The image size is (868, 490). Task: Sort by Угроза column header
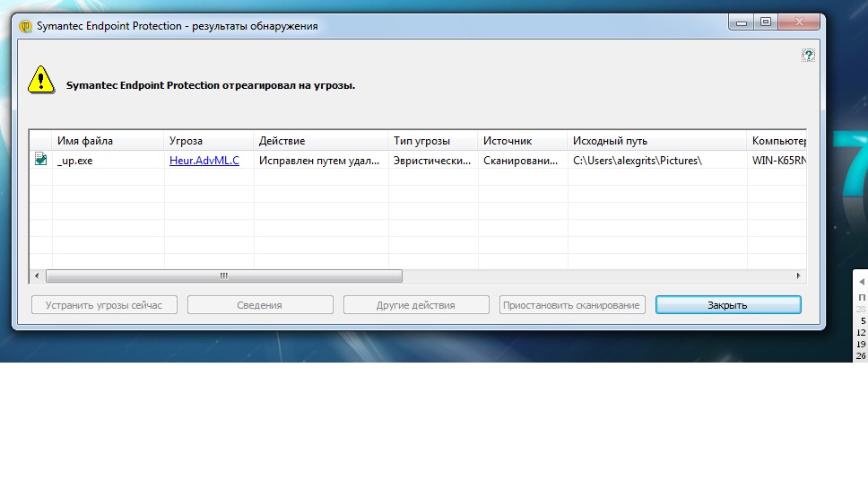(x=209, y=141)
